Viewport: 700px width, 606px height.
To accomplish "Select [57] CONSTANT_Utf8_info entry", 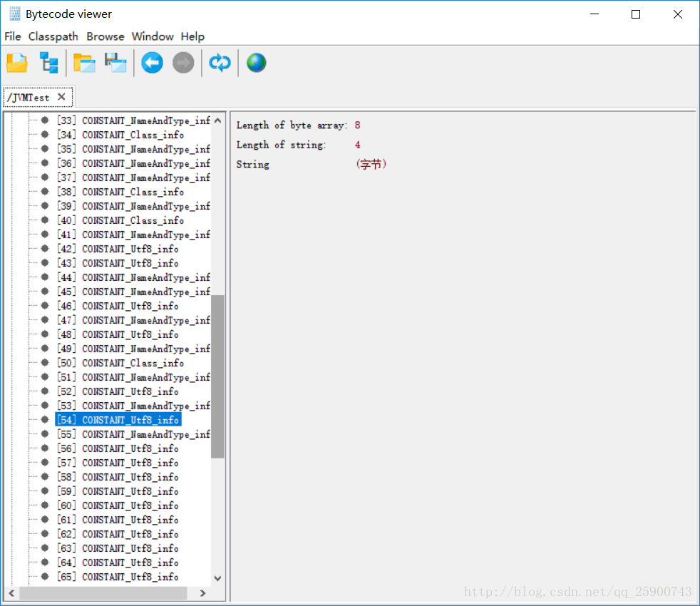I will (118, 463).
